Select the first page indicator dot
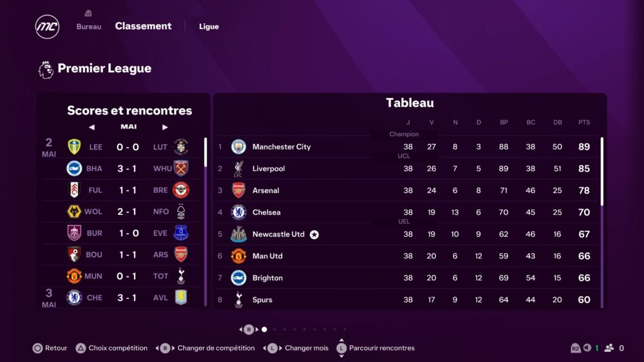Screen dimensions: 644x362 tap(265, 329)
